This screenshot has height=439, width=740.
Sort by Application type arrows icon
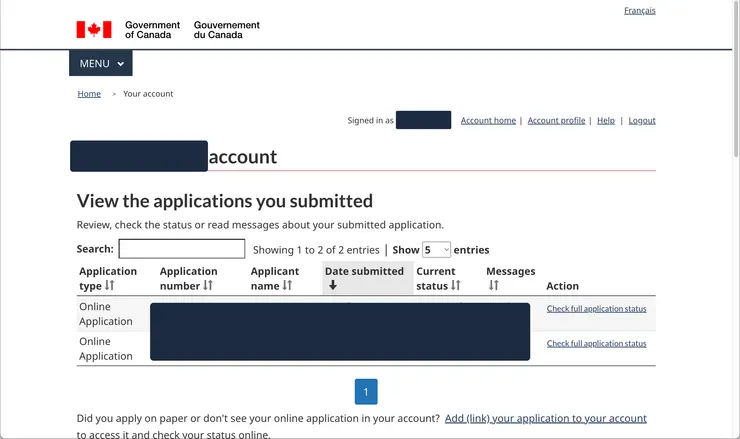pos(110,286)
